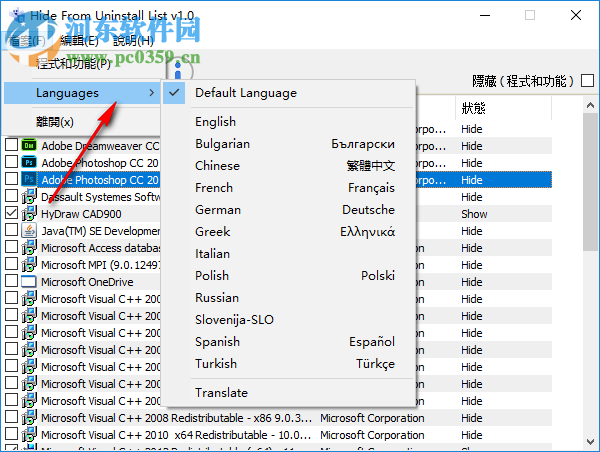Check the Adobe Dreamweaver CC row checkbox
This screenshot has height=452, width=600.
[x=11, y=145]
